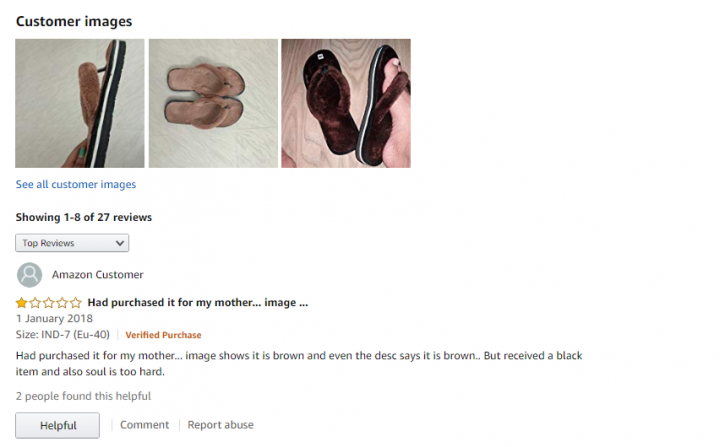Open the pair of light brown slippers photo
Image resolution: width=725 pixels, height=447 pixels.
point(213,103)
